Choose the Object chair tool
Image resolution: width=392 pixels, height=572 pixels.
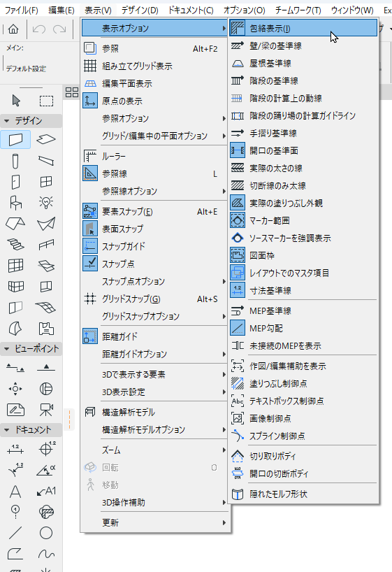[x=15, y=203]
